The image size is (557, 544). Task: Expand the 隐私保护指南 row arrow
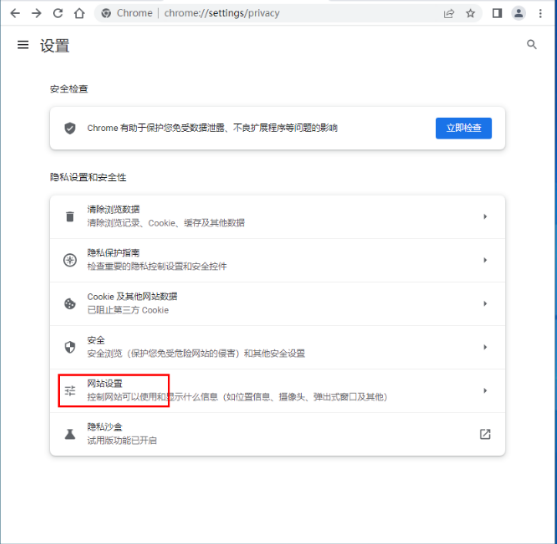(x=485, y=260)
